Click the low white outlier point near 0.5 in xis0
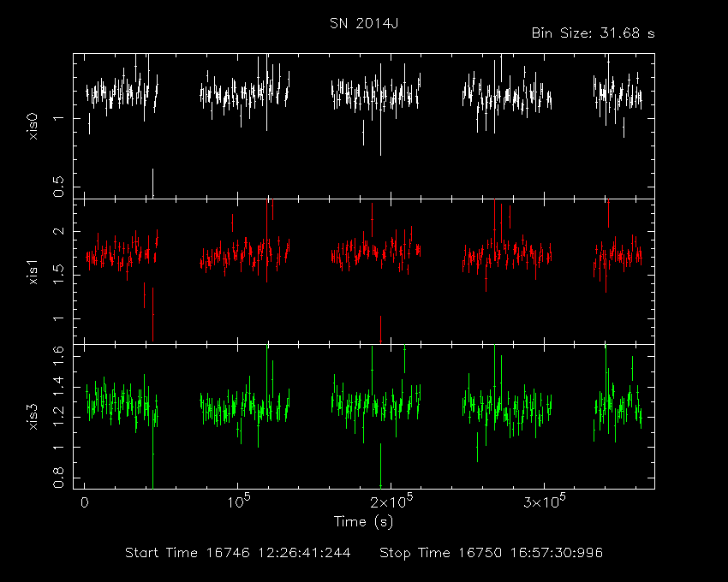This screenshot has width=728, height=582. pos(152,183)
